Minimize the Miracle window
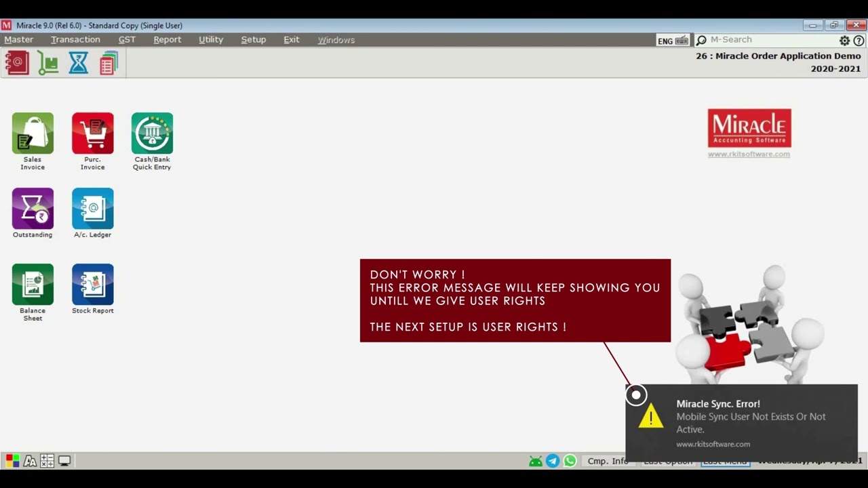Screen dimensions: 868x488 pos(812,25)
